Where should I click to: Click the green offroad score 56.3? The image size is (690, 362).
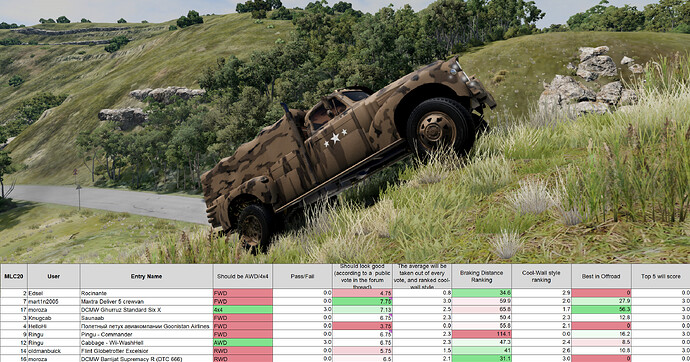pyautogui.click(x=601, y=310)
